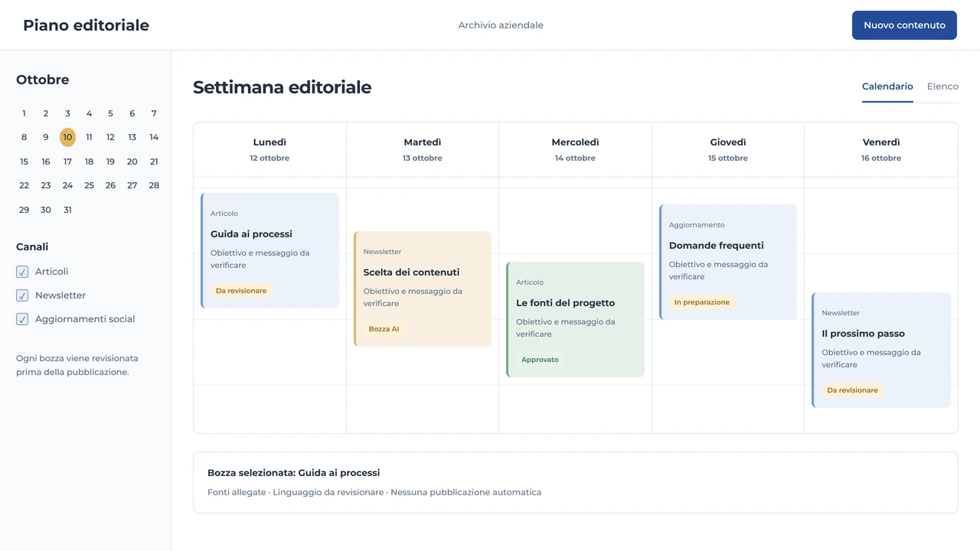Select day 31 in the mini calendar

click(67, 210)
